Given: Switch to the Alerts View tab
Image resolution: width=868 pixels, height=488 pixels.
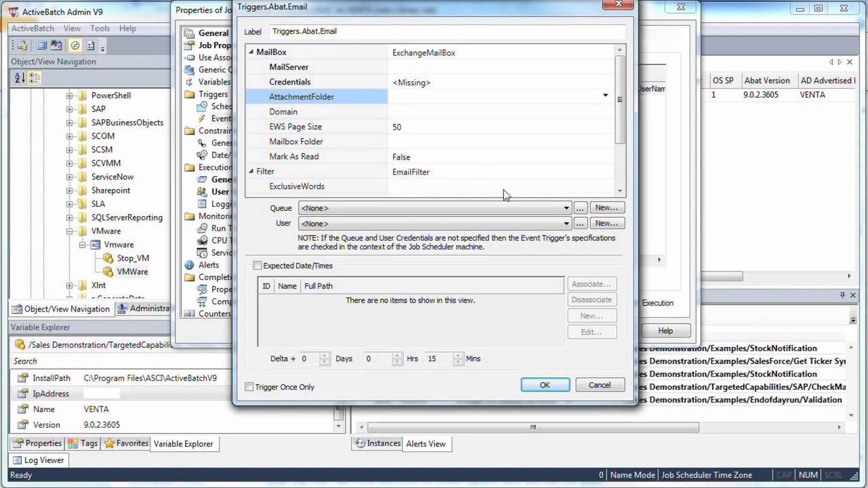Looking at the screenshot, I should pyautogui.click(x=426, y=443).
